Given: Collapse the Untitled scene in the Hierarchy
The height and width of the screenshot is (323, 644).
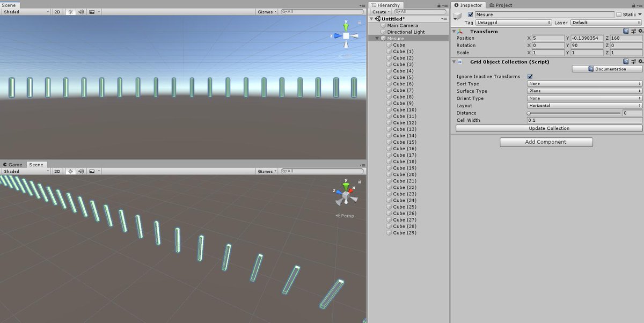Looking at the screenshot, I should click(x=371, y=19).
